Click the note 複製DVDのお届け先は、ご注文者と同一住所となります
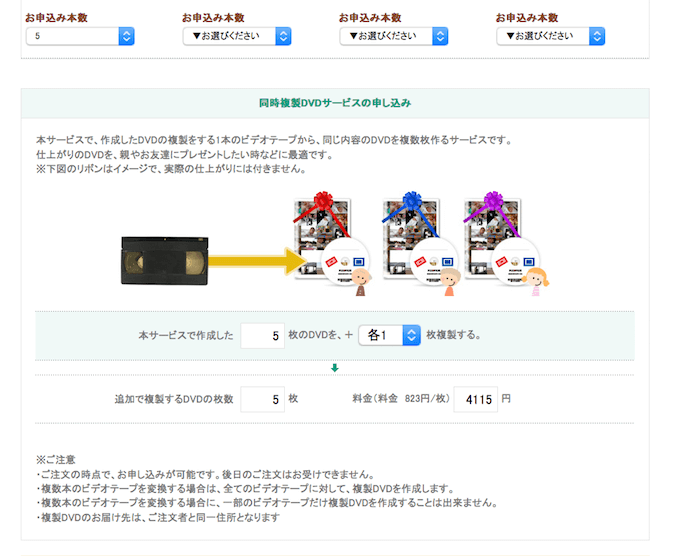This screenshot has width=680, height=556. point(158,517)
